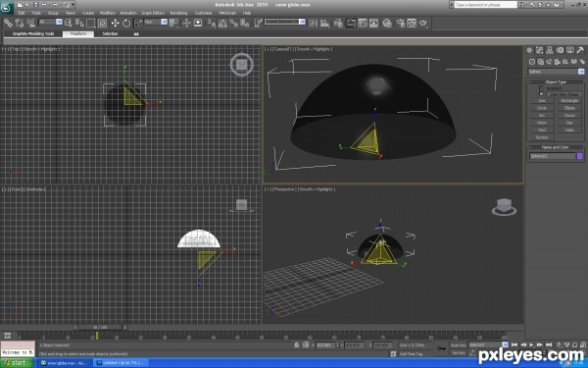Click the Edit Named Selection Sets icon
The width and height of the screenshot is (588, 368).
point(258,24)
